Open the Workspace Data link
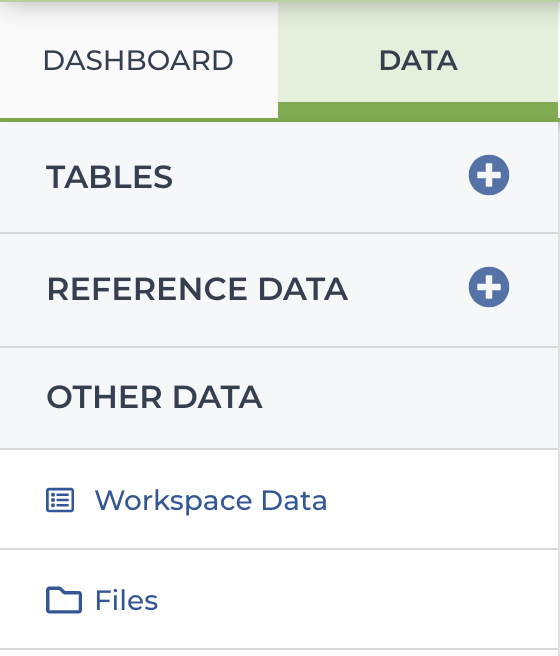The height and width of the screenshot is (656, 560). pyautogui.click(x=211, y=500)
